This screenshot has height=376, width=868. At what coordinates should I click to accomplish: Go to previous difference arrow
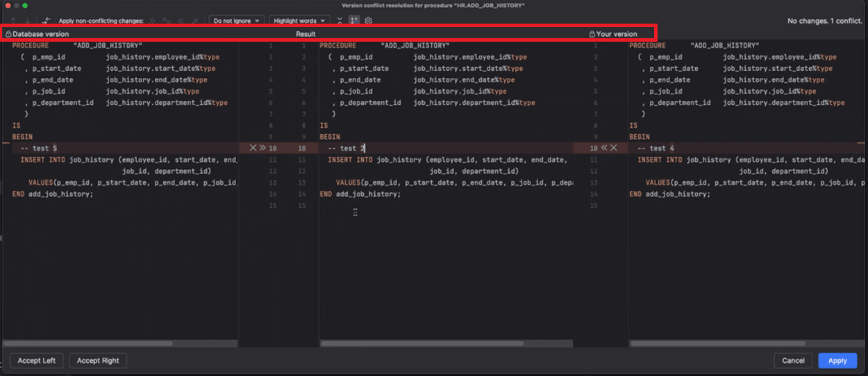pos(13,21)
